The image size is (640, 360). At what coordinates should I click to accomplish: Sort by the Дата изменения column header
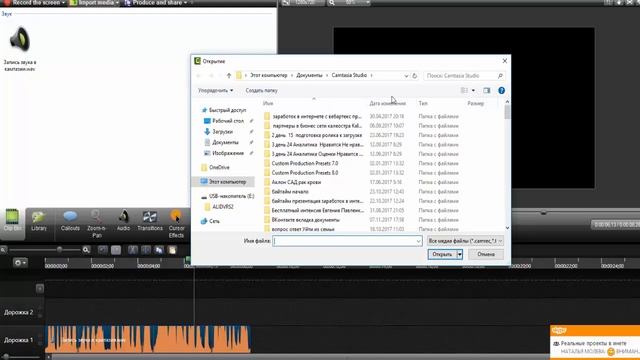pos(387,103)
